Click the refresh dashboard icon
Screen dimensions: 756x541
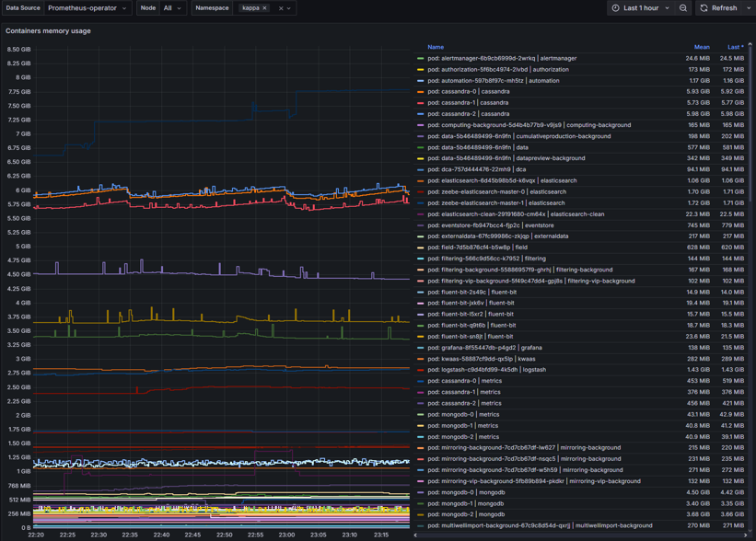point(704,8)
